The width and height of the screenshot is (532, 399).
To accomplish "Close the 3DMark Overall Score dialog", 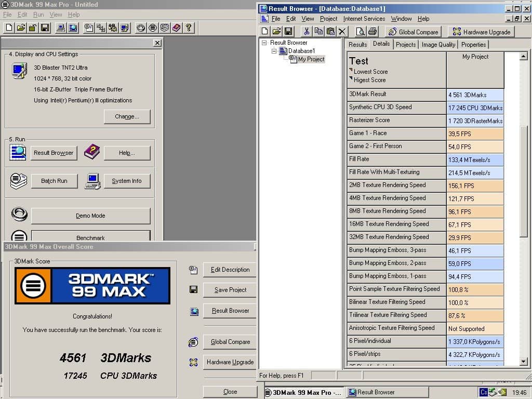I will click(230, 392).
